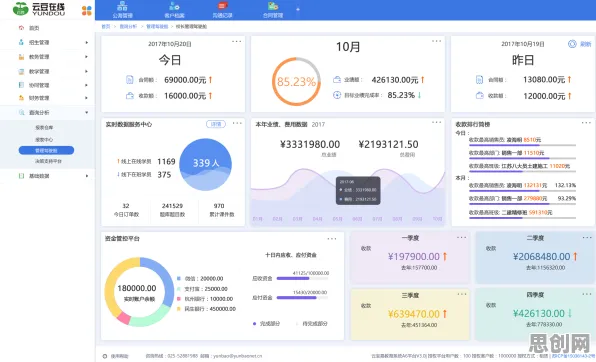This screenshot has width=596, height=362.
Task: Click the 85.23% orange progress ring
Action: click(x=296, y=81)
